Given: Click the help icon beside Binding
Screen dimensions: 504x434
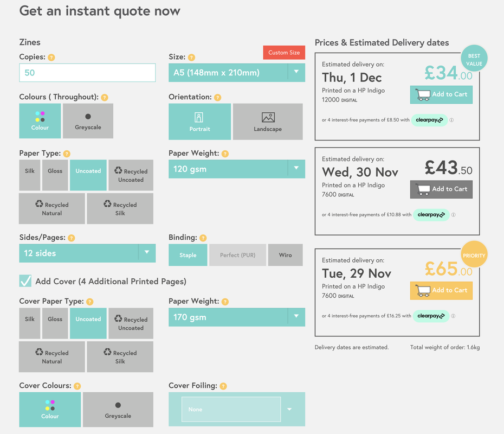Looking at the screenshot, I should [x=203, y=238].
